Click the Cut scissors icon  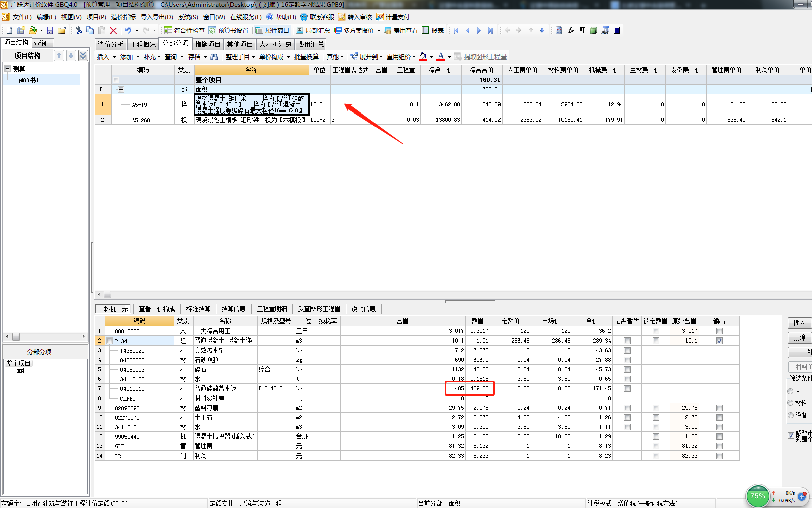[79, 31]
